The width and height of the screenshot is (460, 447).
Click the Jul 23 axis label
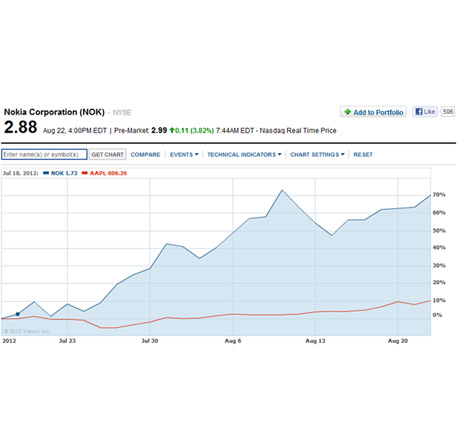click(x=67, y=341)
